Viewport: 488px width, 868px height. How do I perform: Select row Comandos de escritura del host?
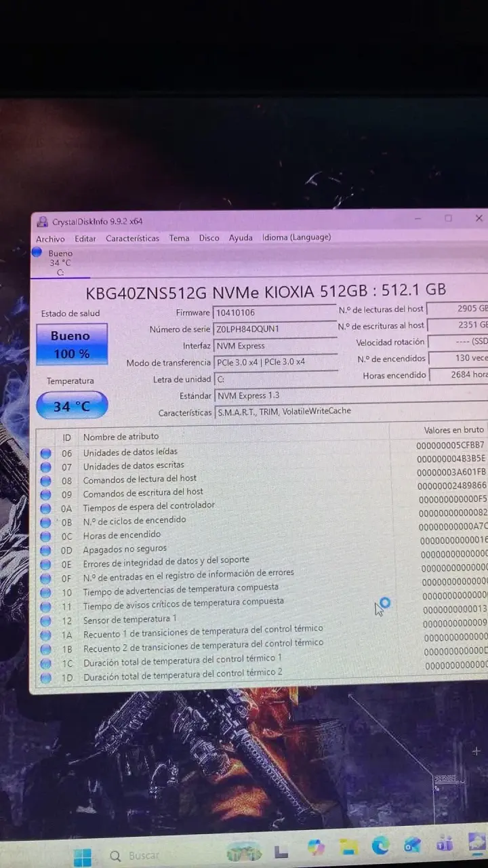(x=263, y=492)
